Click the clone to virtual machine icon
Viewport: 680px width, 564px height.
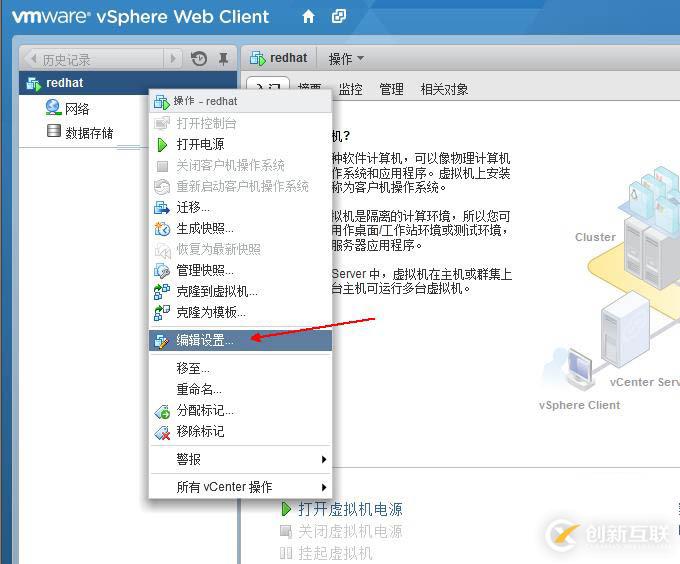162,291
